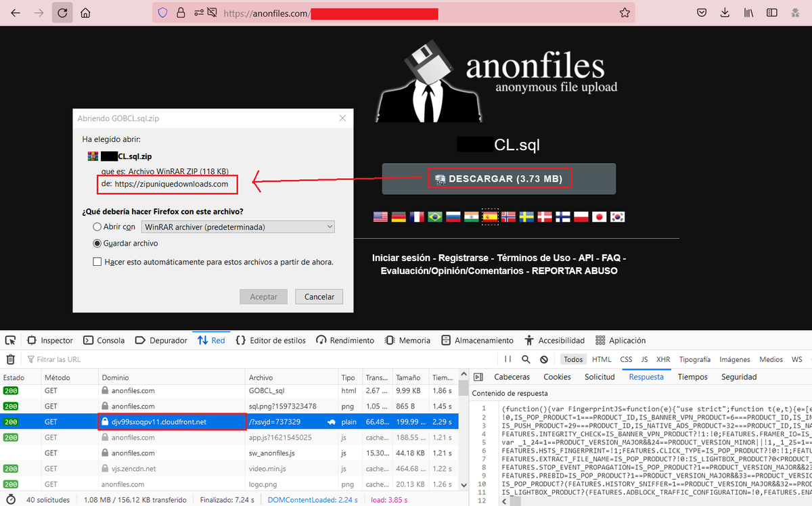Open the browser downloads arrow icon

pos(725,13)
